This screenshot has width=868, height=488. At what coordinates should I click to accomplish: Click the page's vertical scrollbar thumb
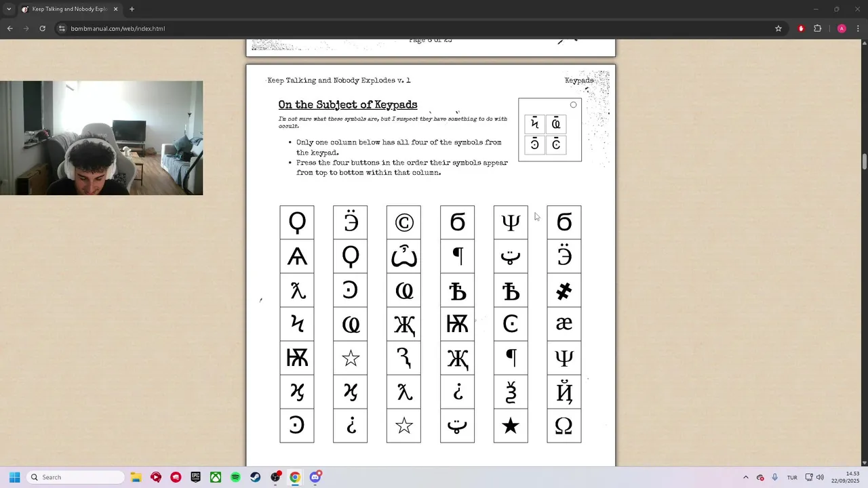[x=864, y=162]
